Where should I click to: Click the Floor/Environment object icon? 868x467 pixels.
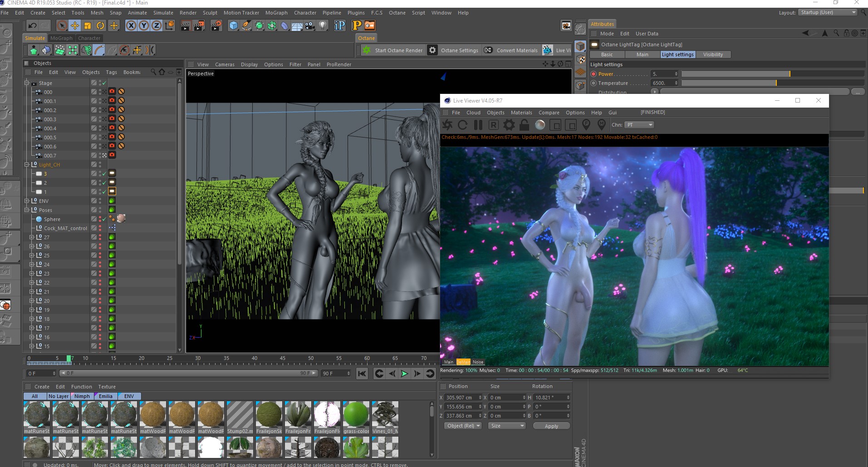[297, 25]
